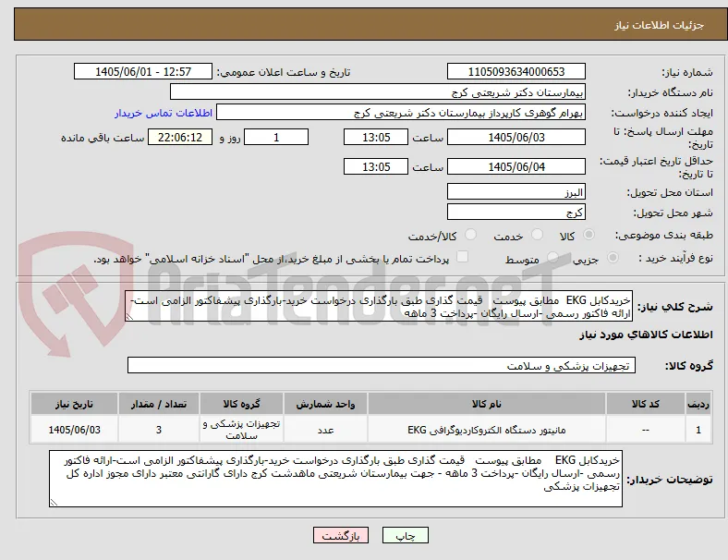Select the کالا/خدمت radio button
Screen dimensions: 728x560
(470, 235)
